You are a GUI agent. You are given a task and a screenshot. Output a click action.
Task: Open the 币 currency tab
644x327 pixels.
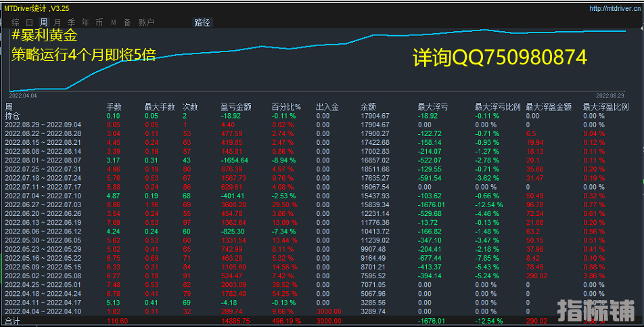pos(99,22)
